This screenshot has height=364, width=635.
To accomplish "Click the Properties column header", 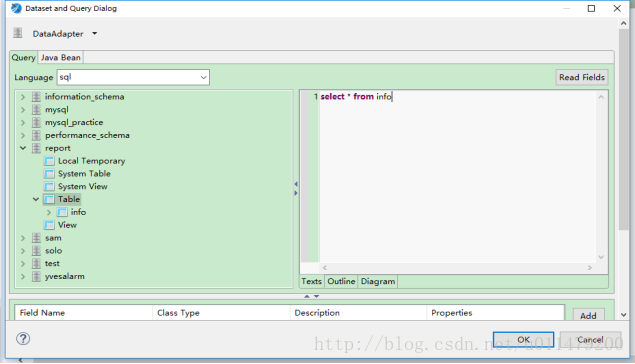I will tap(496, 313).
